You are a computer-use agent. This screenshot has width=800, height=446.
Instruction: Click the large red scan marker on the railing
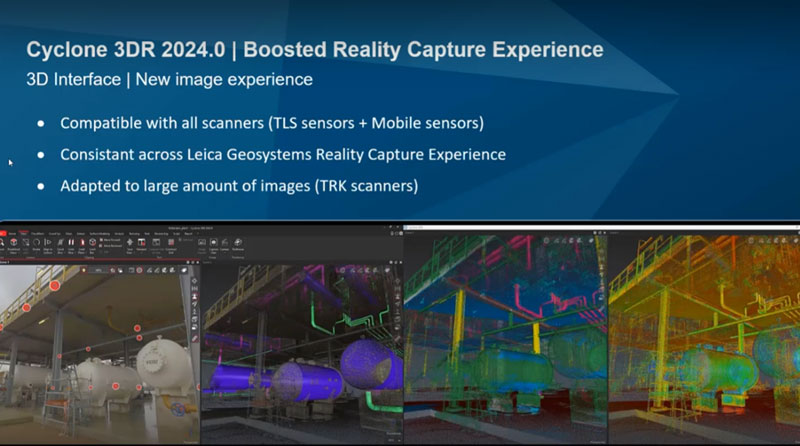click(55, 286)
